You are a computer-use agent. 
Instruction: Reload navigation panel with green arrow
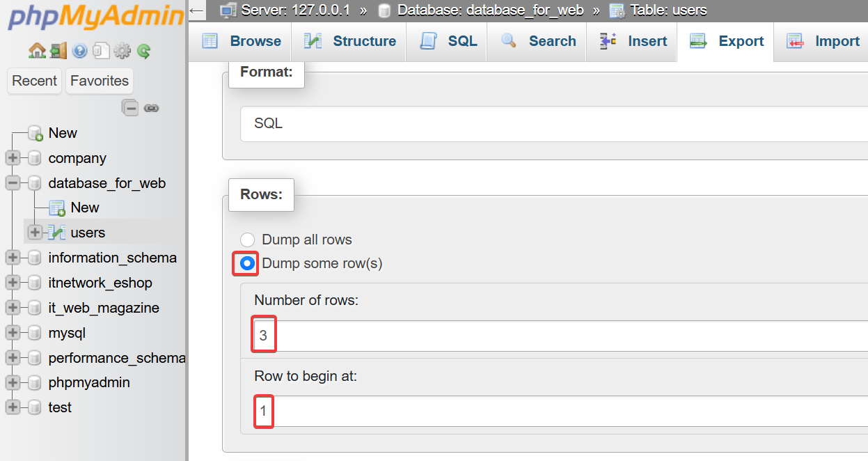144,51
